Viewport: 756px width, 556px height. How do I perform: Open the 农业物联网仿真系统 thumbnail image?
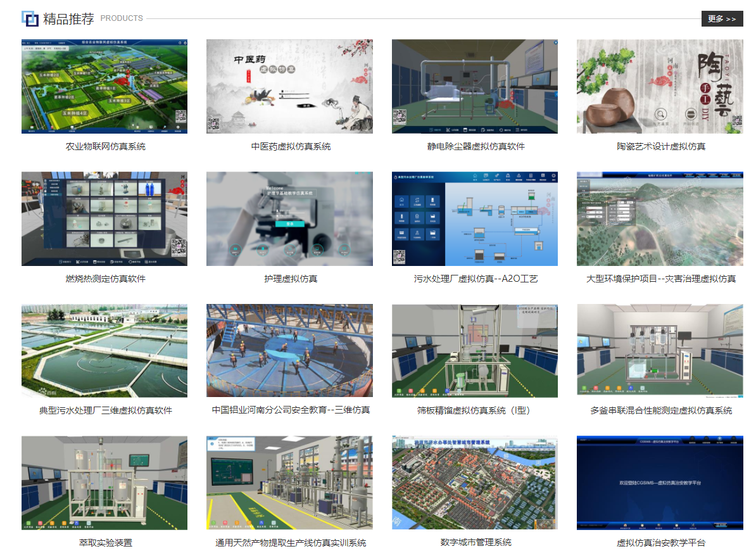pos(104,86)
